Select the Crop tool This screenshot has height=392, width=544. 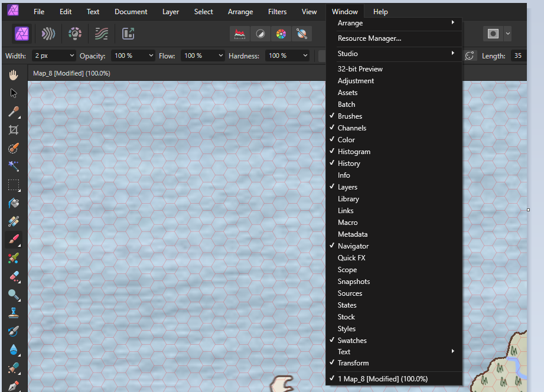[x=13, y=129]
